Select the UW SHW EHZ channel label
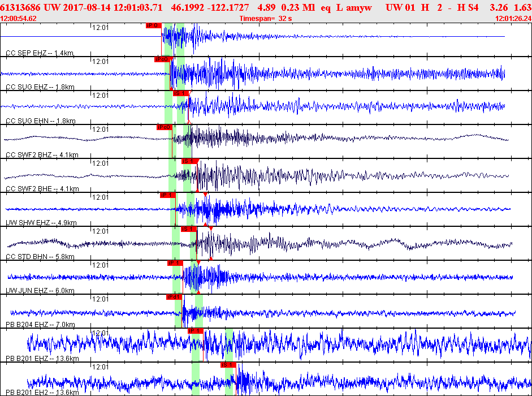Screen dimensions: 532x396 [41, 223]
